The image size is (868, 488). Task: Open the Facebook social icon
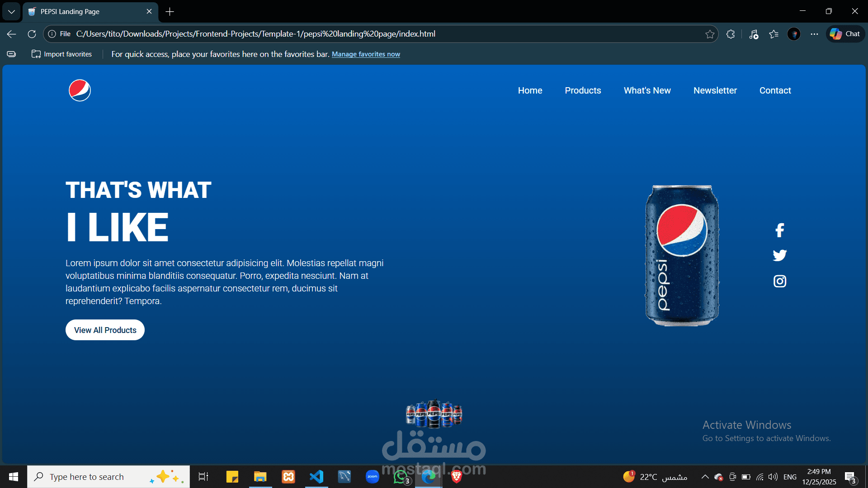click(779, 230)
